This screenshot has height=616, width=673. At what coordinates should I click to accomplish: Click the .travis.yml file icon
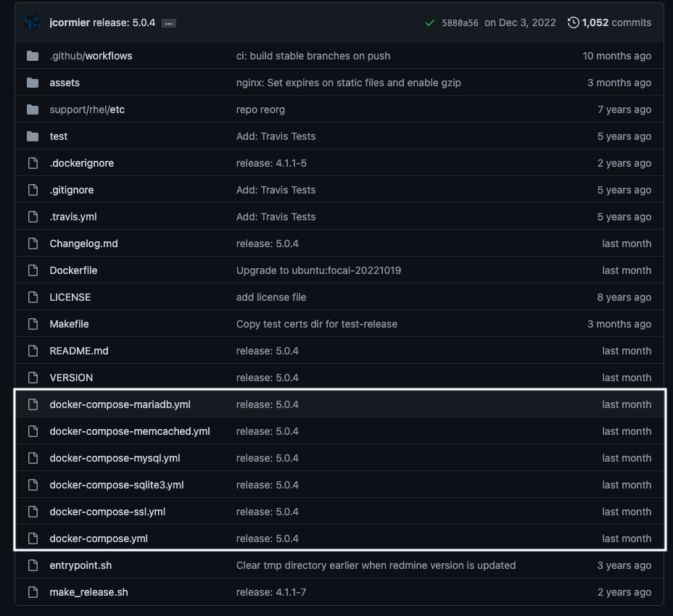[x=33, y=217]
